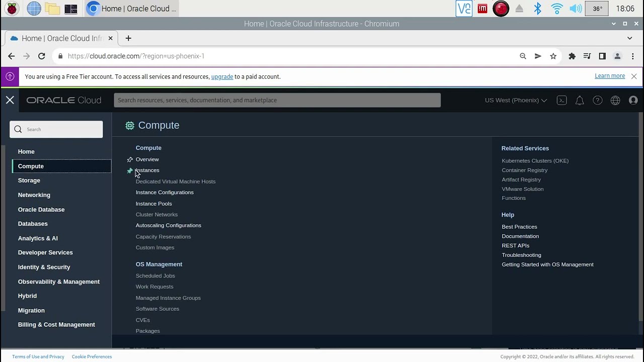644x362 pixels.
Task: Focus the navigation menu search box
Action: (x=56, y=129)
